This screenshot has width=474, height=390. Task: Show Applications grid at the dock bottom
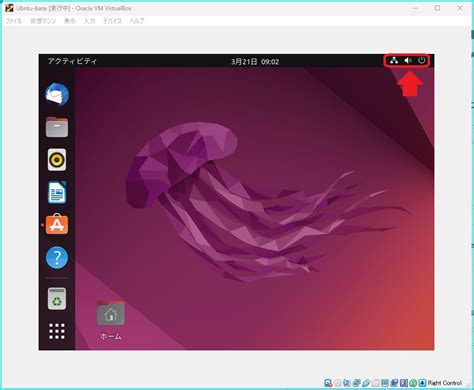(x=57, y=331)
